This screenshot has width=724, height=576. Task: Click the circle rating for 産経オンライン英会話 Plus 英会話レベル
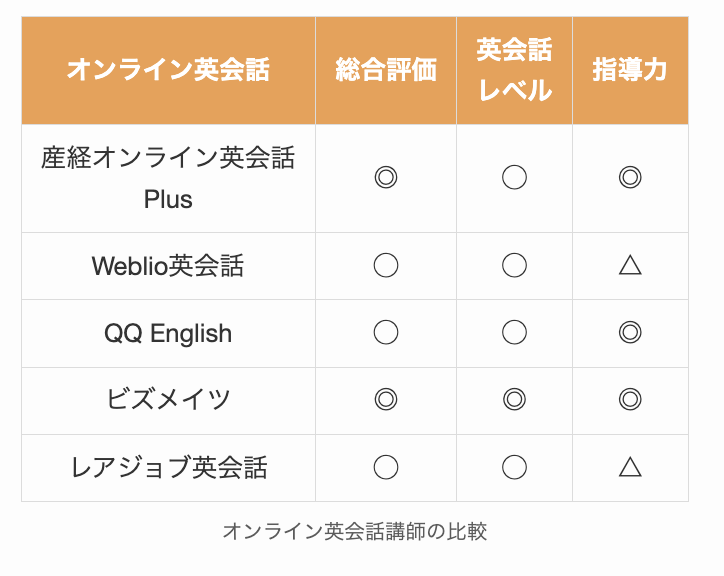click(x=514, y=178)
